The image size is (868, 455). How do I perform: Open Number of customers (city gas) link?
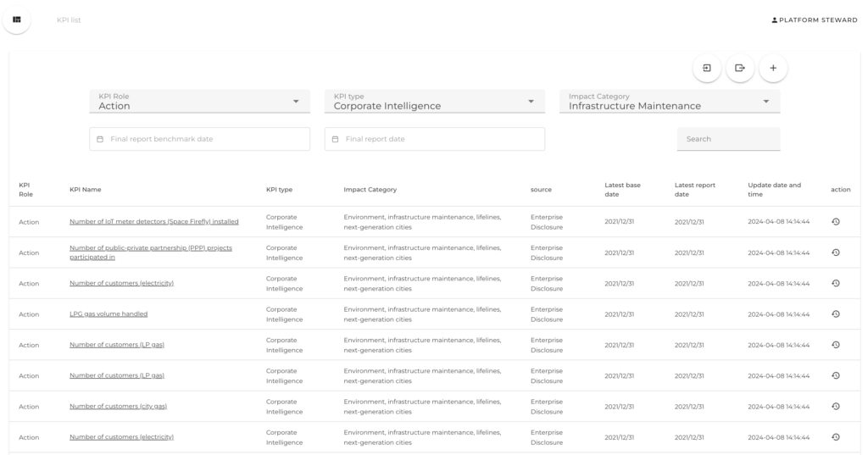click(118, 407)
